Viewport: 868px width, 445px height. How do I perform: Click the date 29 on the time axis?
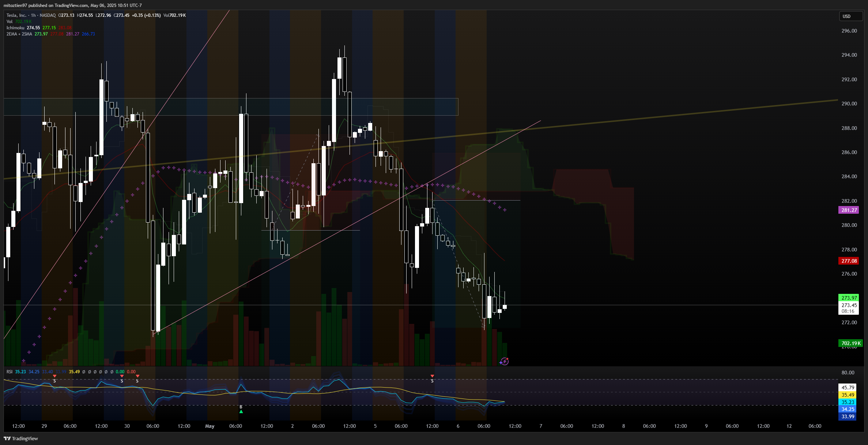[44, 426]
